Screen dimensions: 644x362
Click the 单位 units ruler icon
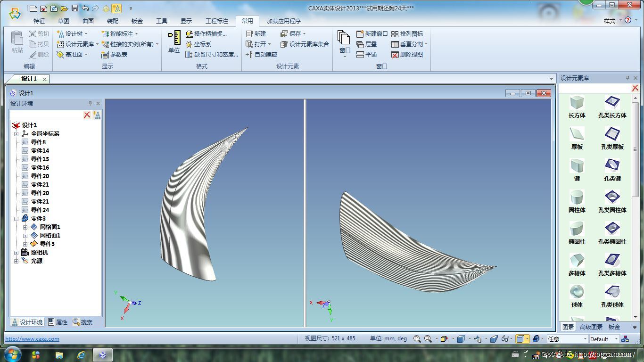[x=175, y=38]
